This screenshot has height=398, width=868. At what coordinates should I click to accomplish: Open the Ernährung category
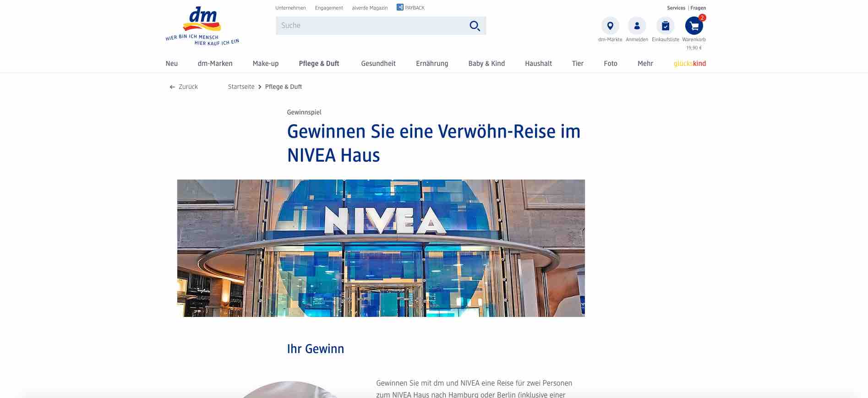(x=432, y=64)
